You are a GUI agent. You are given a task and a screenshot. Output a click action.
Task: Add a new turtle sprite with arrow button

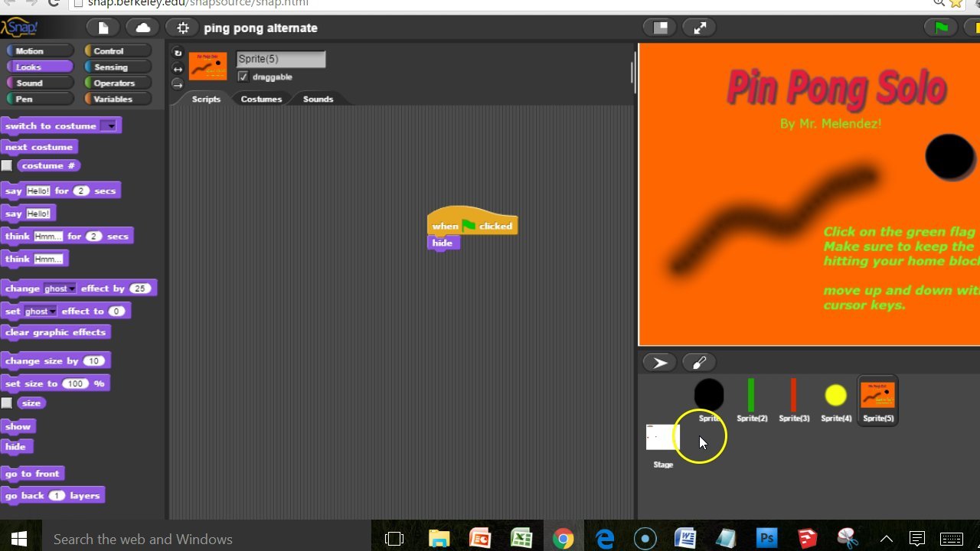click(x=658, y=361)
